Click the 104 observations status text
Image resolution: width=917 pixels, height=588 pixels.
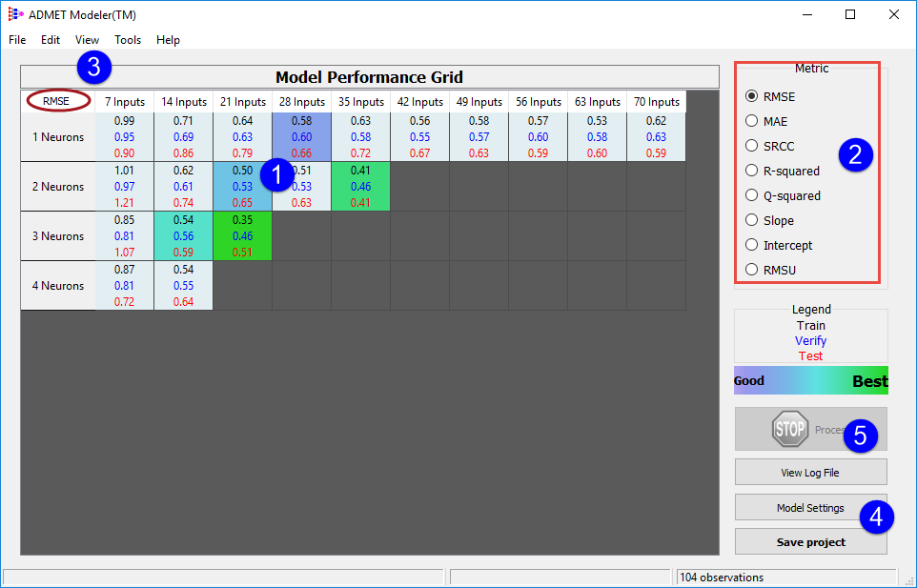point(722,577)
